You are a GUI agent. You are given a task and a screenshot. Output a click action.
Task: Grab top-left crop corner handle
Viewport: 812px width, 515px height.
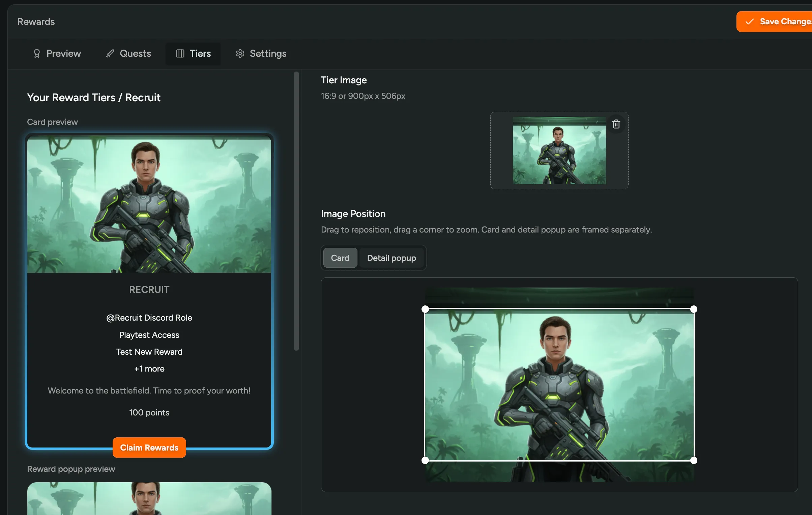[425, 309]
